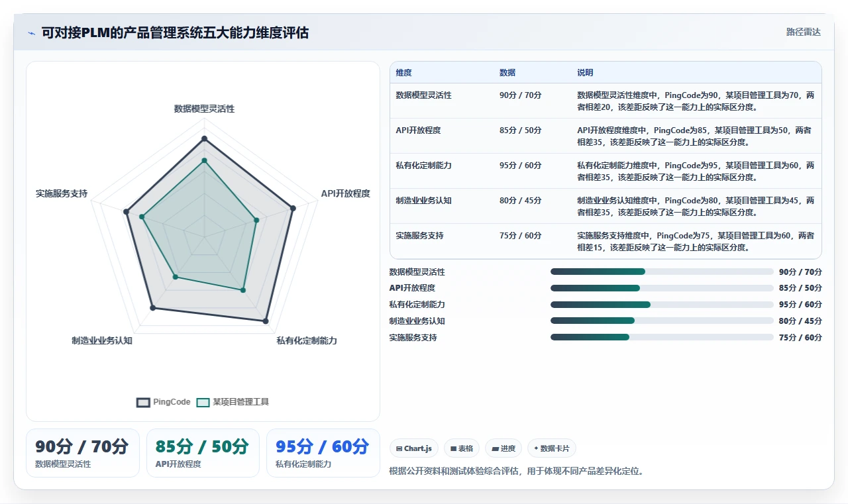Click the 实施服务支持 progress bar
Viewport: 848px width, 504px height.
point(662,337)
